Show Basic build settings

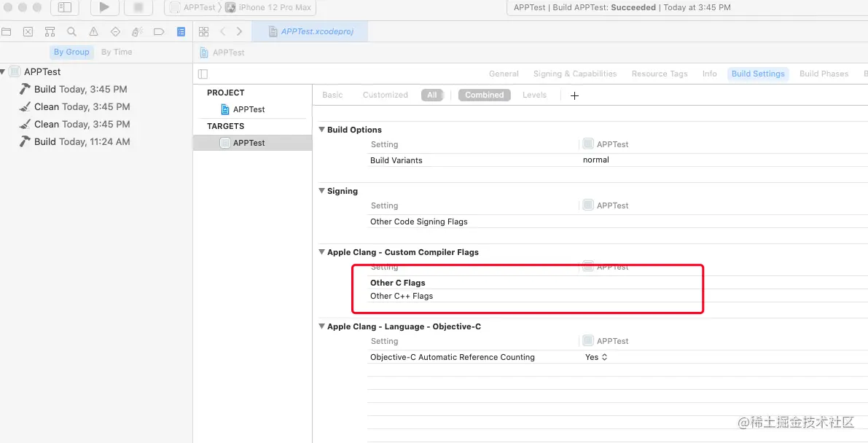pos(332,95)
